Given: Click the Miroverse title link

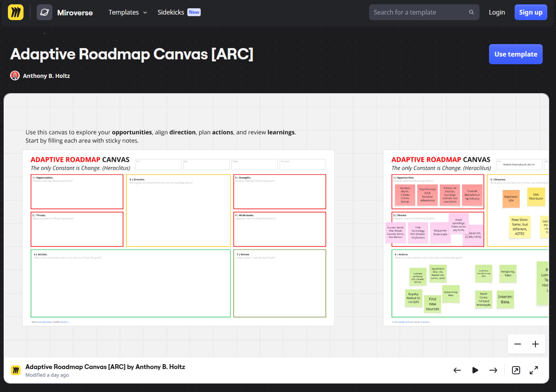Looking at the screenshot, I should coord(75,13).
